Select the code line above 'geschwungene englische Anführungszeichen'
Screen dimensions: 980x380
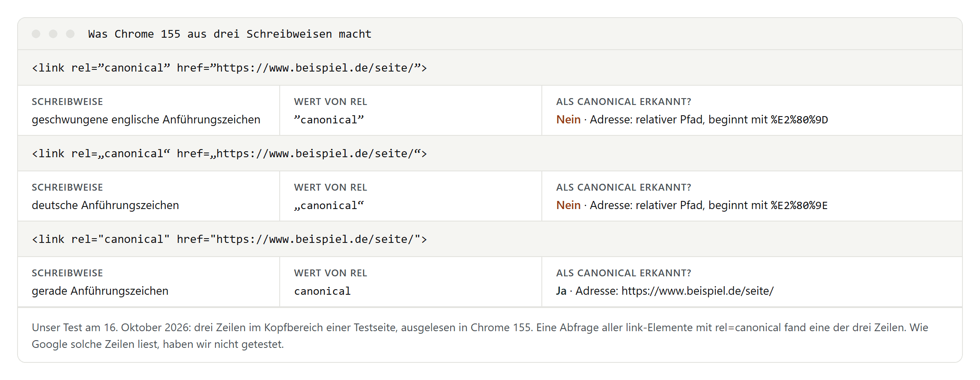click(x=230, y=68)
